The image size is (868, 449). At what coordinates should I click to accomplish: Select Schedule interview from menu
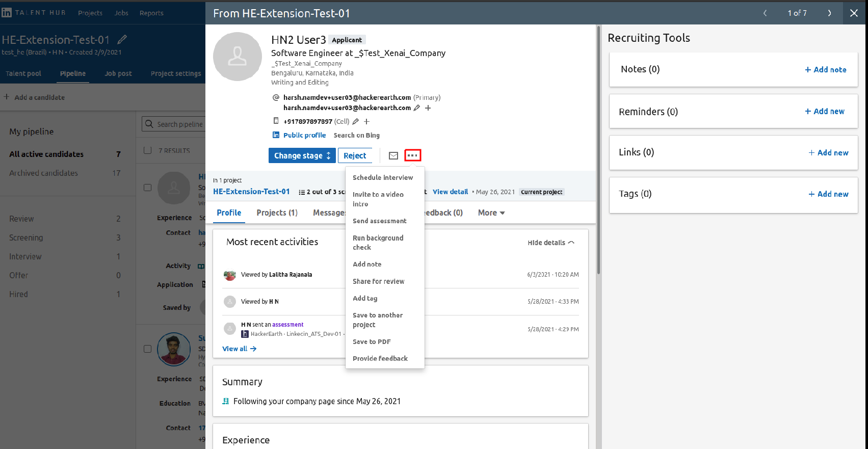coord(383,177)
